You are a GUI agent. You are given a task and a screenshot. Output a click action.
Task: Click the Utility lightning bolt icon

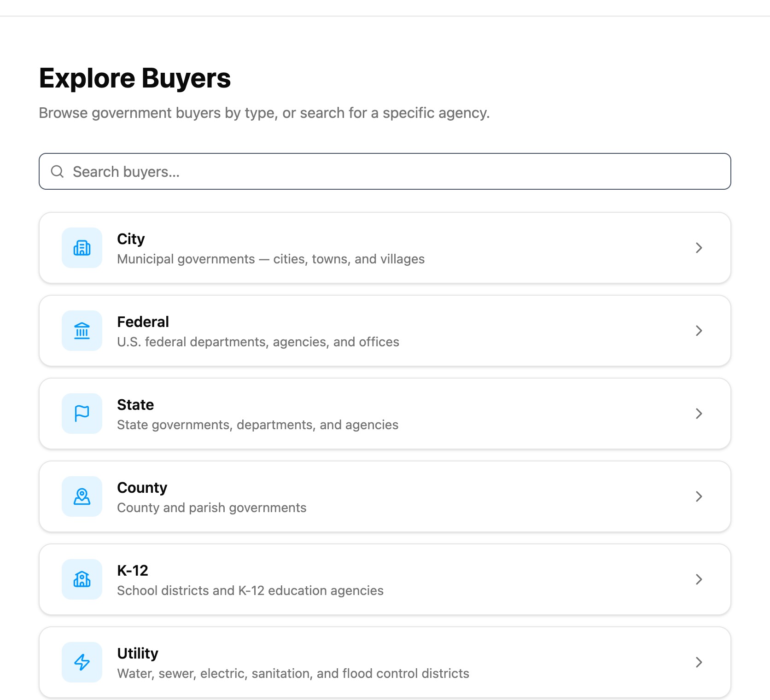(82, 662)
